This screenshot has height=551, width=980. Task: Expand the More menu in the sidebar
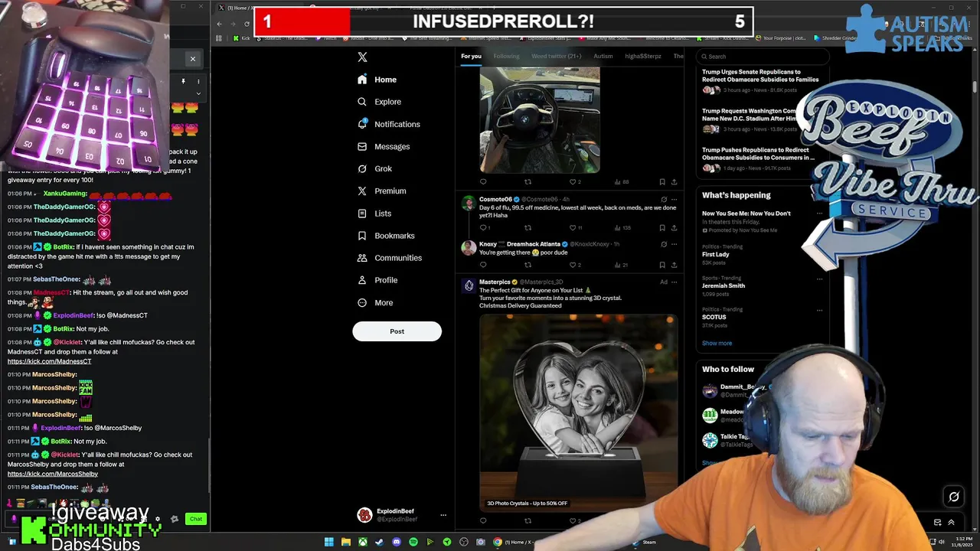375,302
